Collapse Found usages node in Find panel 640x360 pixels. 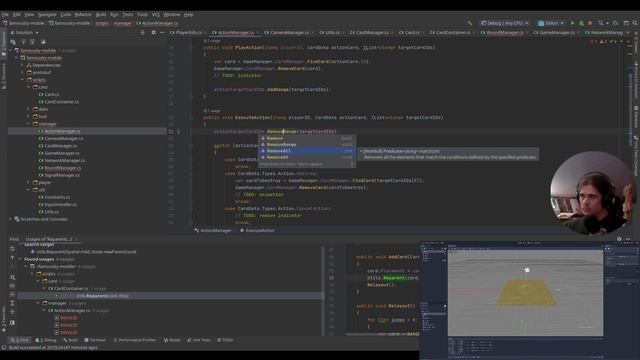point(20,259)
